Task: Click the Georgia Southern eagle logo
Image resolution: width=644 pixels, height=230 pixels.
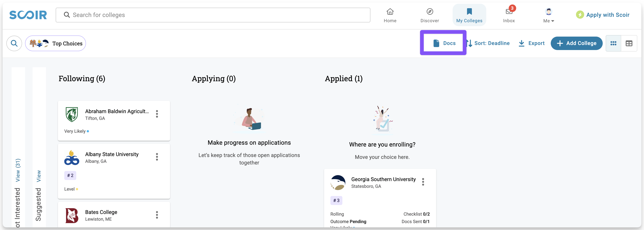Action: (338, 183)
